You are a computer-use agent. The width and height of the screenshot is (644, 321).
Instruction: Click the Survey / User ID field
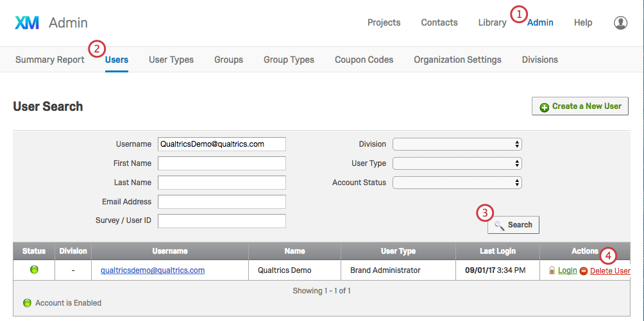pyautogui.click(x=222, y=220)
